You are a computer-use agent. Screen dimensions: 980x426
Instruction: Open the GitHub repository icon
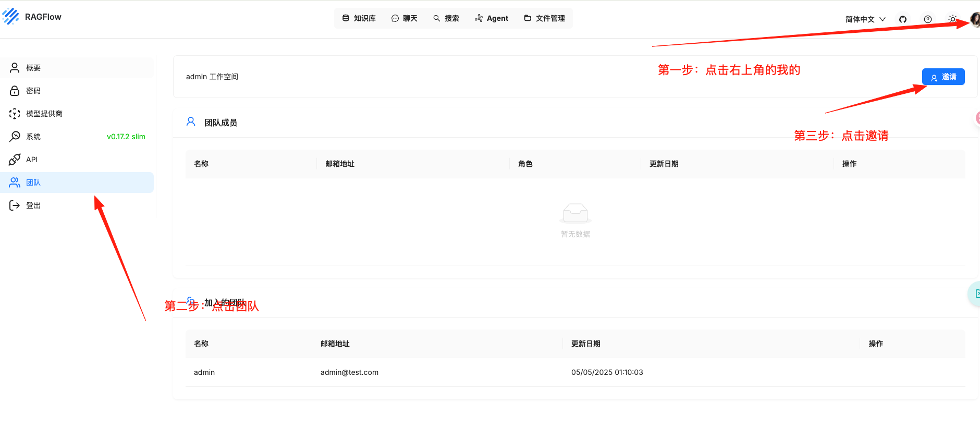903,19
